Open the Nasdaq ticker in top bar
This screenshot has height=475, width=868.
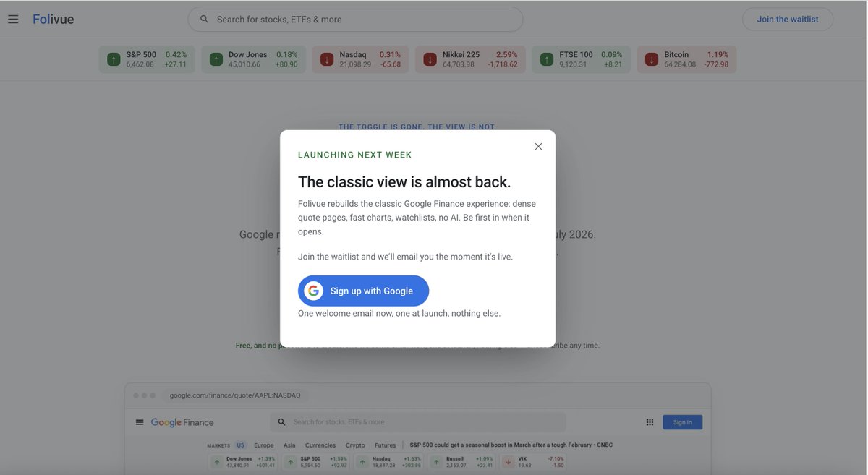point(360,59)
